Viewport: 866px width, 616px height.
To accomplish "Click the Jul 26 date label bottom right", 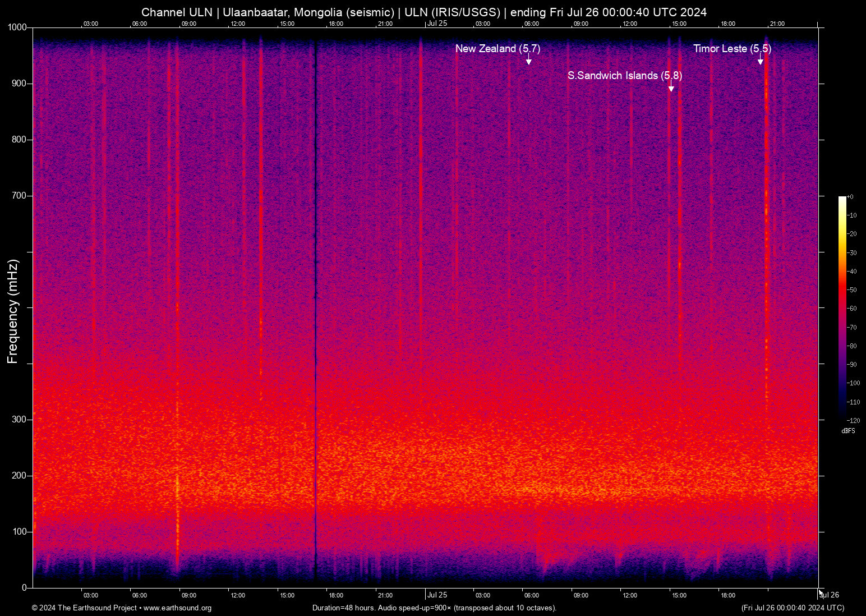I will (x=829, y=595).
